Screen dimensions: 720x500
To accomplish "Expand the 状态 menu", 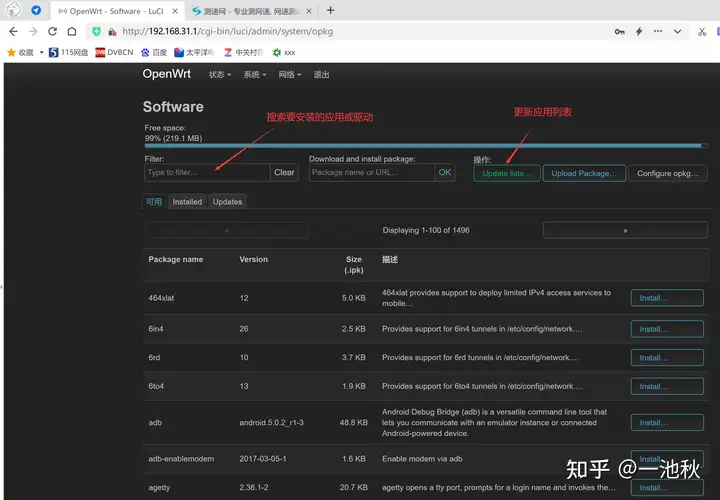I will (x=219, y=74).
